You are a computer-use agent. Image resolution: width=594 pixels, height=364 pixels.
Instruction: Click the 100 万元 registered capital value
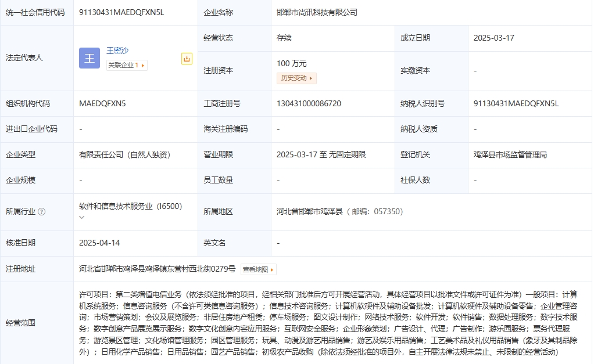click(291, 63)
